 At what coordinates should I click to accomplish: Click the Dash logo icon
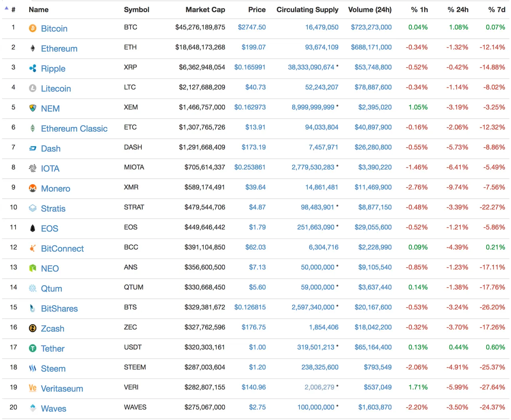[x=33, y=148]
